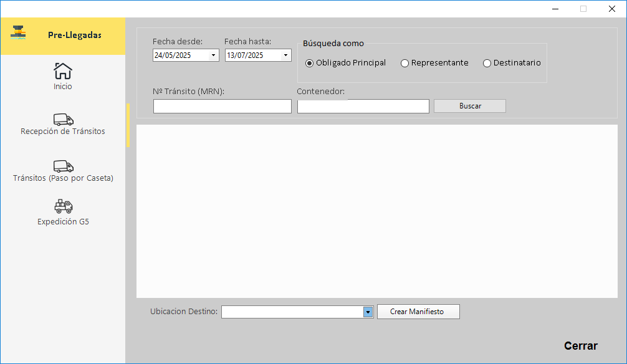The image size is (627, 364).
Task: Open the Pre-Llegadas section title
Action: pos(75,36)
